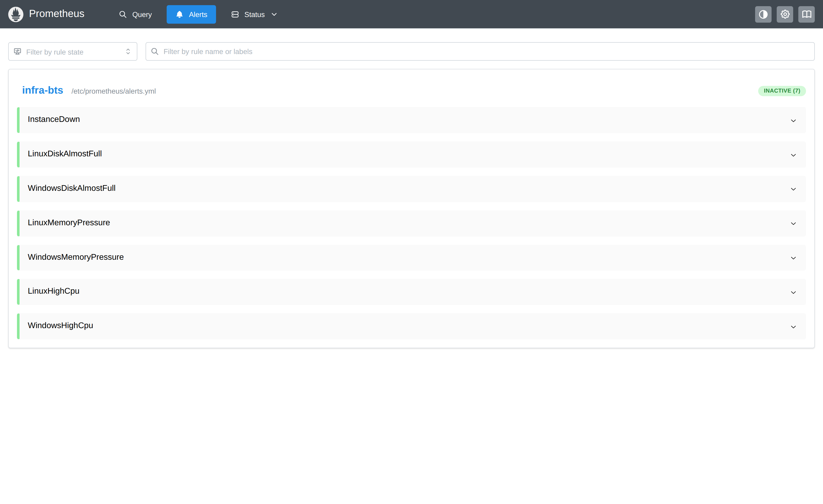Expand the WindowsHighCpu rule chevron
The height and width of the screenshot is (504, 823).
793,327
